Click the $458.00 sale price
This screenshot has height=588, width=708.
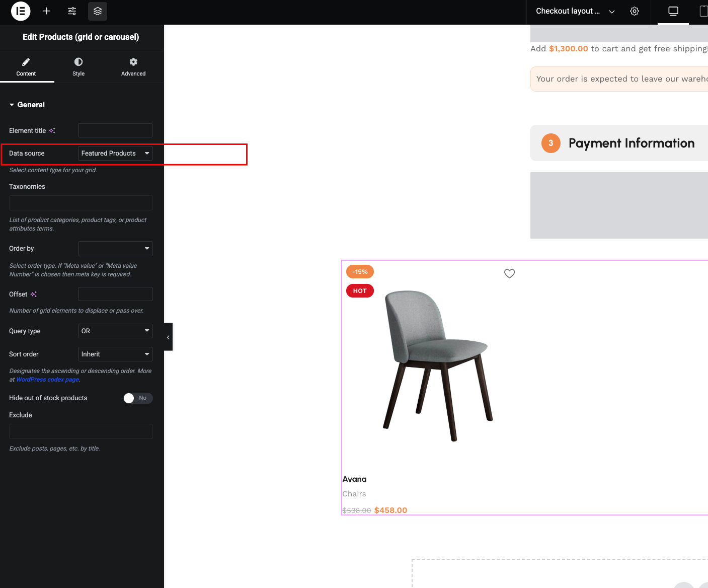[390, 510]
